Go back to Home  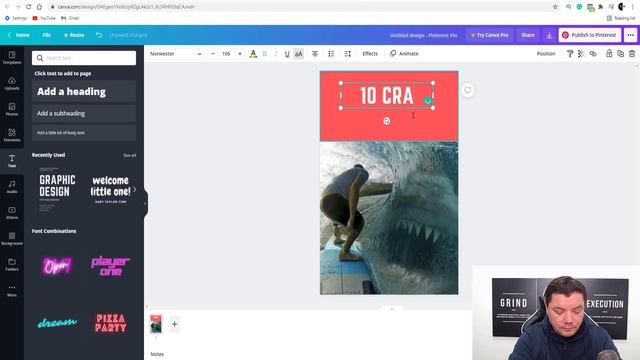pyautogui.click(x=19, y=35)
